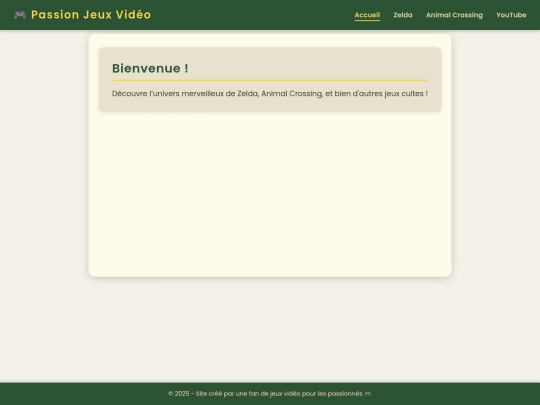Click the text starting 'Découvre l'univers merveilleux'
The height and width of the screenshot is (405, 540).
[x=270, y=94]
